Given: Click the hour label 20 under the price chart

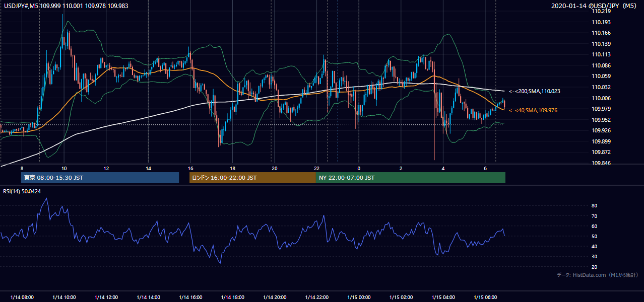Looking at the screenshot, I should (x=275, y=168).
